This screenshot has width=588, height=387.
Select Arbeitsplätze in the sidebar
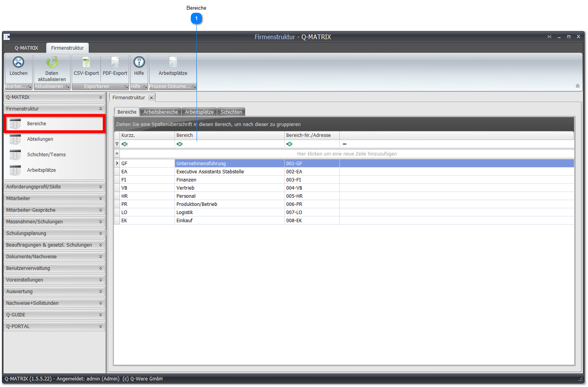pos(54,170)
